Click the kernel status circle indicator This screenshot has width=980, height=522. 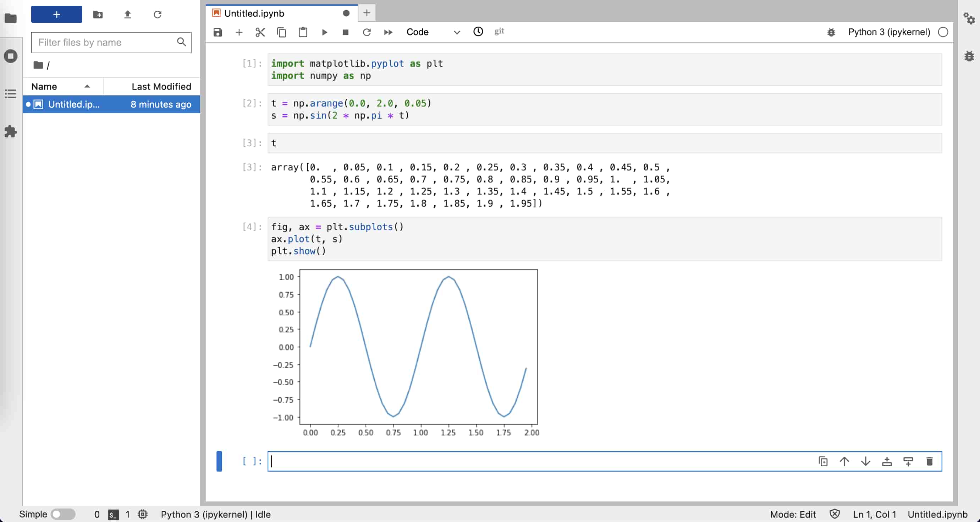click(x=943, y=32)
